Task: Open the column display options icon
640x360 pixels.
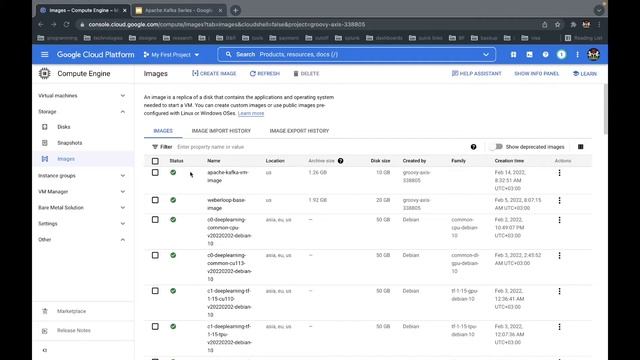Action: tap(580, 147)
